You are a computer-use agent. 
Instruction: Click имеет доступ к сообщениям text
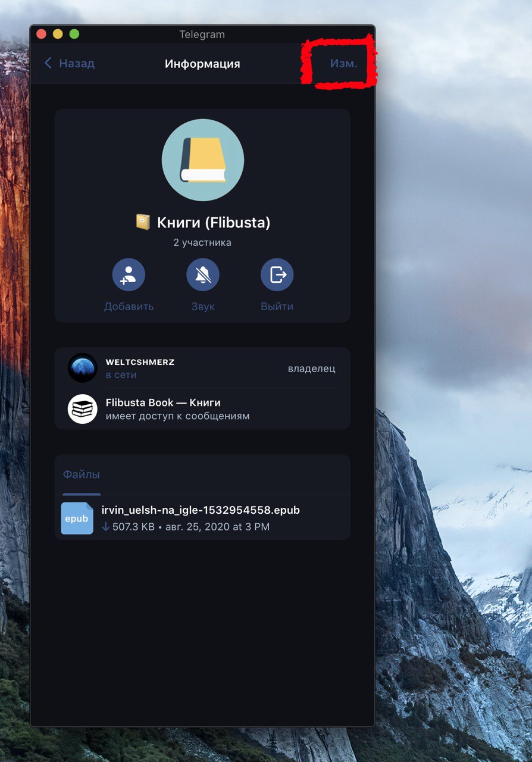[x=178, y=416]
